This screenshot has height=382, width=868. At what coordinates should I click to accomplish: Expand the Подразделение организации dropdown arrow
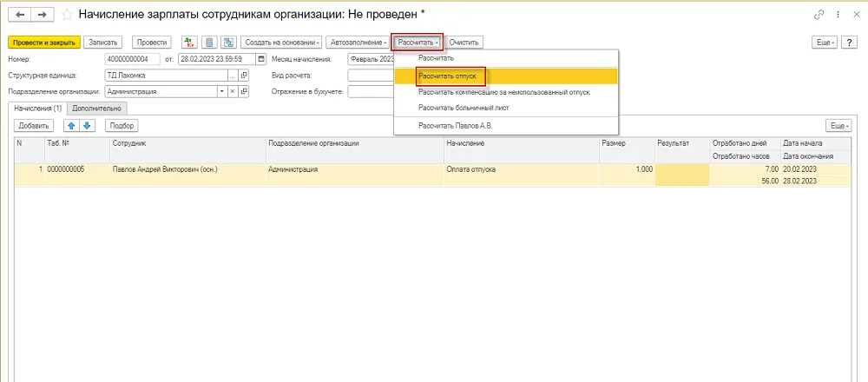tap(222, 91)
